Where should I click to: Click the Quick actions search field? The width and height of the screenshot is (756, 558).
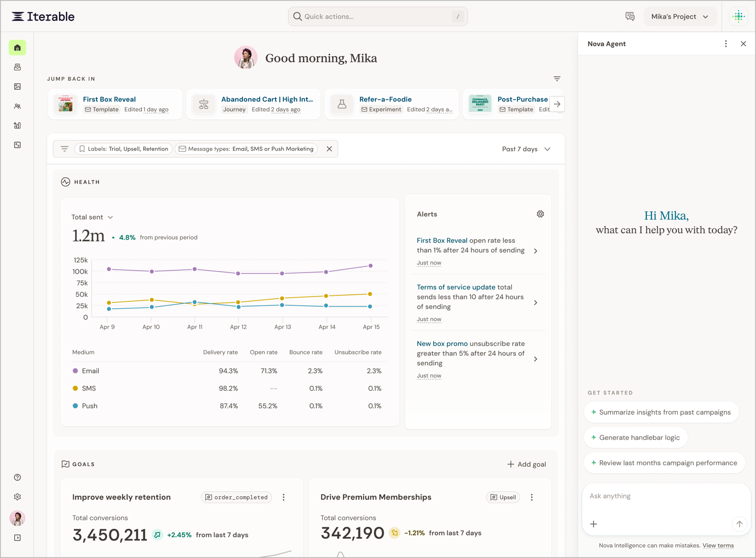pos(378,17)
